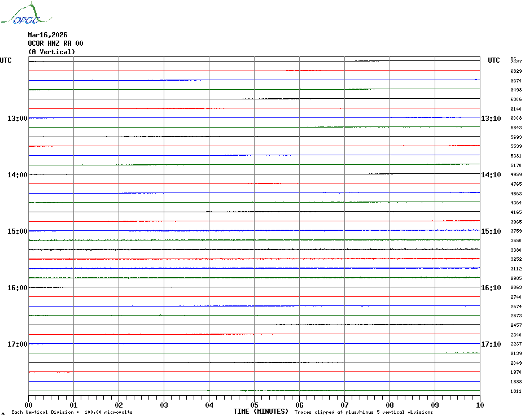525x420 pixels.
Task: Click the 17:10 time label
Action: pyautogui.click(x=491, y=344)
